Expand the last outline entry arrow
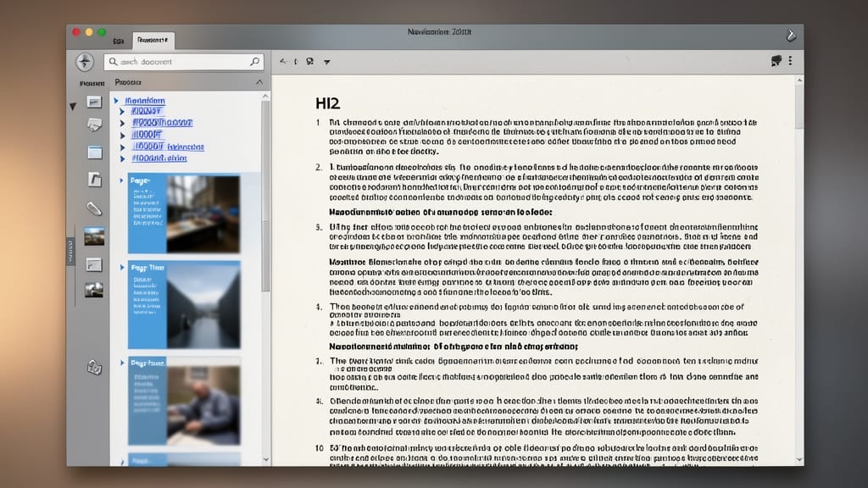This screenshot has width=868, height=488. pos(122,158)
